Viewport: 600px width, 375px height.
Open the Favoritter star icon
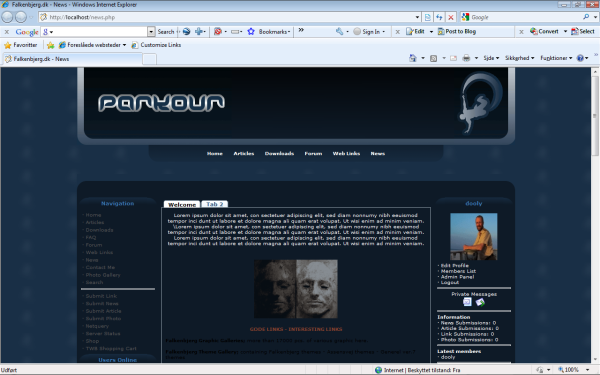(x=7, y=45)
